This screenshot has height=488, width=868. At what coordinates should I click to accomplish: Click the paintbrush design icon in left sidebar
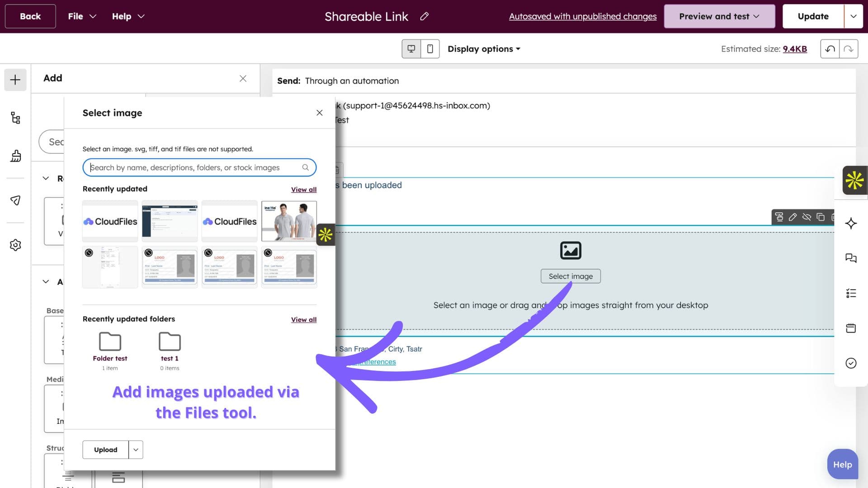pos(15,156)
